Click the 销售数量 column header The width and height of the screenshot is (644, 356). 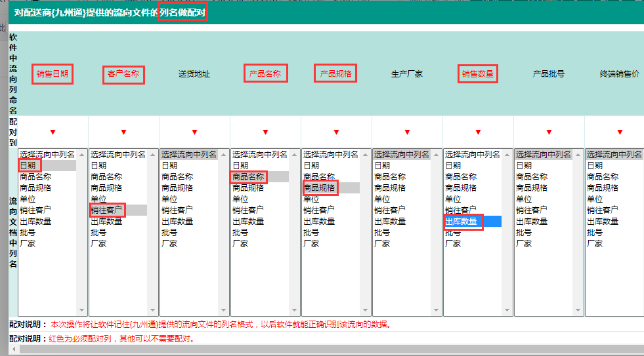478,74
